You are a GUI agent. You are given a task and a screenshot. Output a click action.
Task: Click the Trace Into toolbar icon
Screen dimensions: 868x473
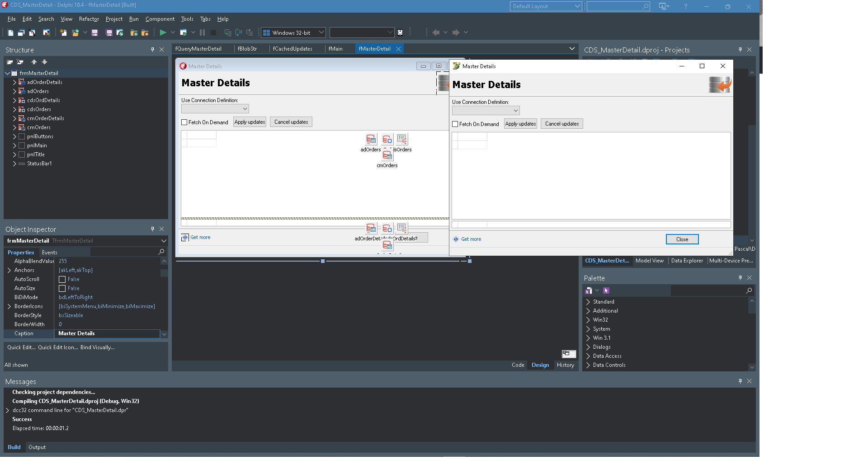tap(228, 33)
